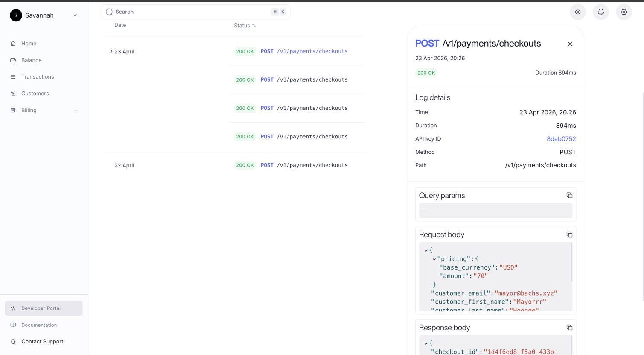Expand the Billing submenu chevron

coord(76,111)
